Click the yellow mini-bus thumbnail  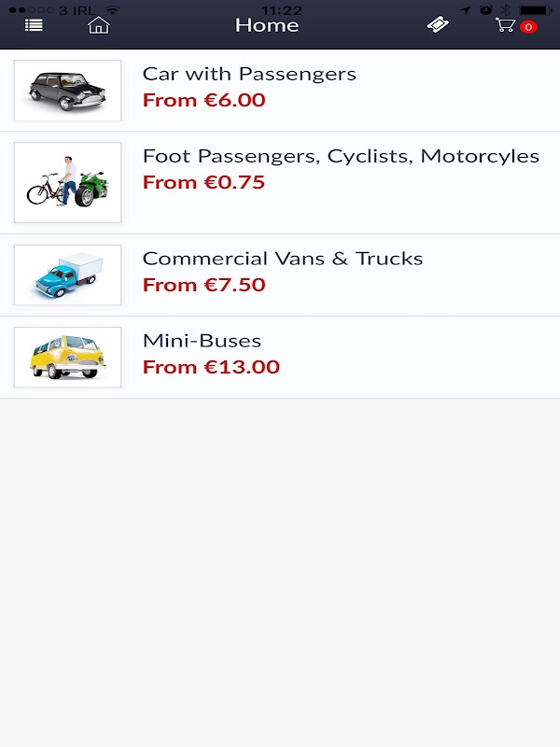[x=67, y=357]
